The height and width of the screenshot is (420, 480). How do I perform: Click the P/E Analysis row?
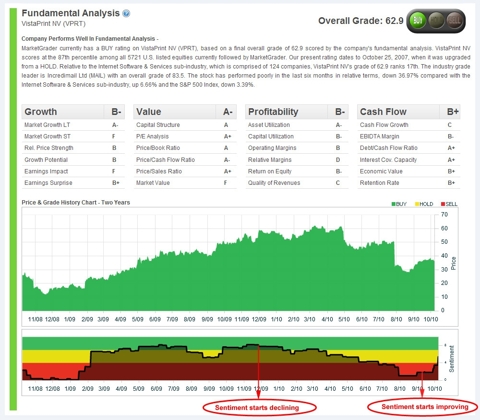(185, 136)
